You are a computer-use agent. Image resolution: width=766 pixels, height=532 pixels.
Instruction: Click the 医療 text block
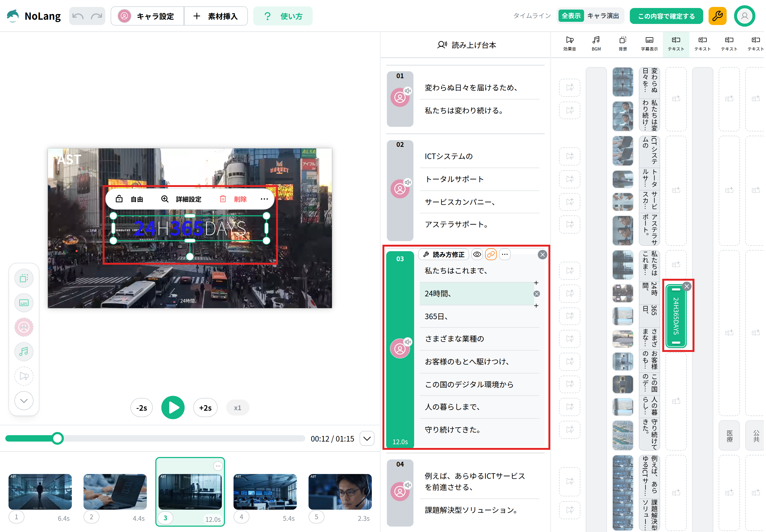pyautogui.click(x=729, y=436)
